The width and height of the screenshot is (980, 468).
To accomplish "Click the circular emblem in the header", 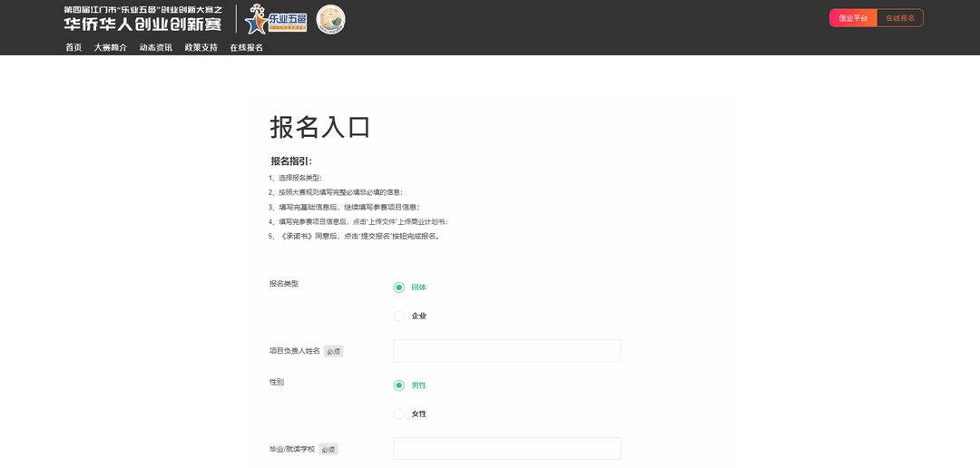I will click(x=330, y=19).
